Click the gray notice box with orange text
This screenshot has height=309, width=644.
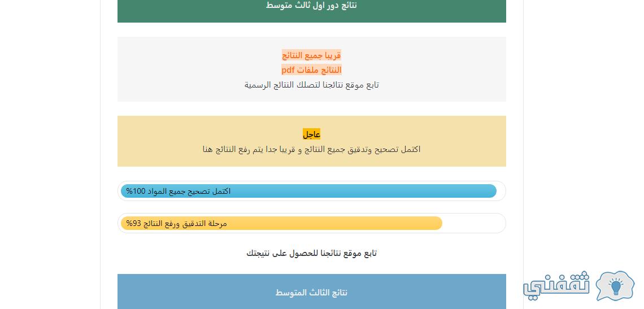311,69
